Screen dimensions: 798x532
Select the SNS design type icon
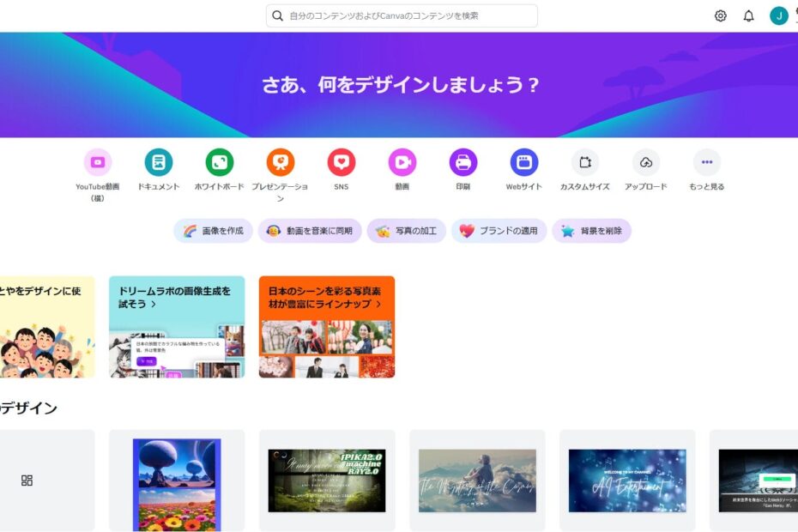tap(340, 163)
